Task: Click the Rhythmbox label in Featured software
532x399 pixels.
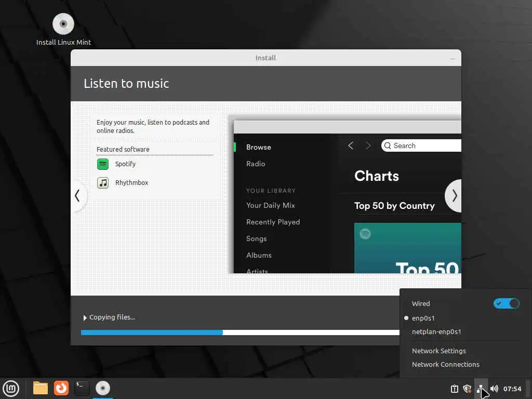Action: click(x=131, y=183)
